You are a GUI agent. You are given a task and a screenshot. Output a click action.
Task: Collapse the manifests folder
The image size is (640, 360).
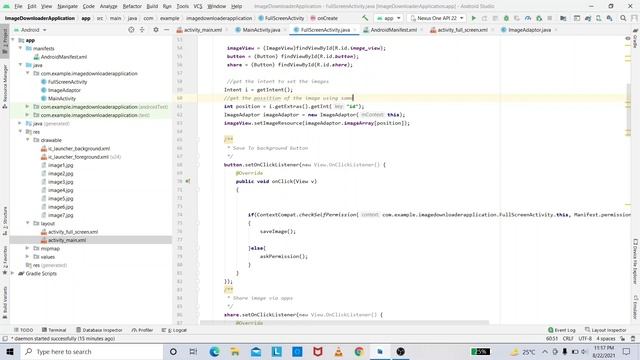(x=20, y=48)
